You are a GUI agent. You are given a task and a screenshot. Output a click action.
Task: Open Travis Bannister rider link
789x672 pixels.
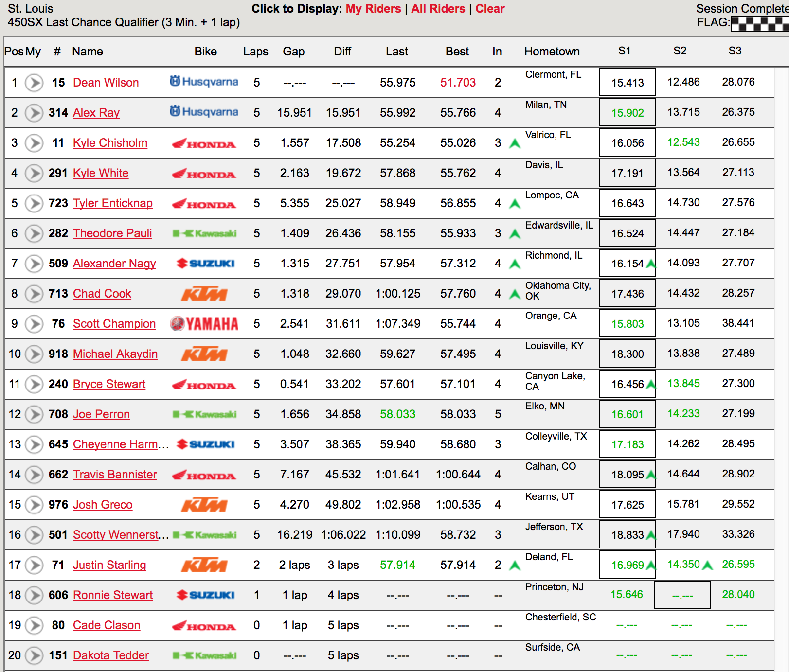point(115,475)
